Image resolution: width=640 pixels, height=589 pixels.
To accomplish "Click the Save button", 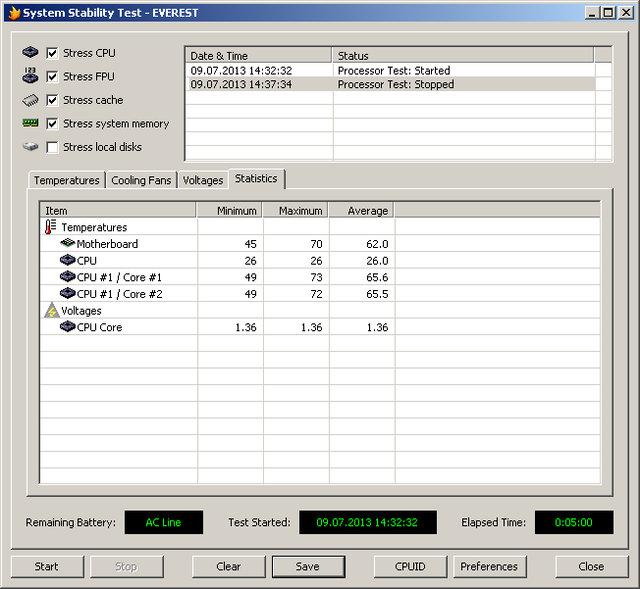I will pos(308,566).
